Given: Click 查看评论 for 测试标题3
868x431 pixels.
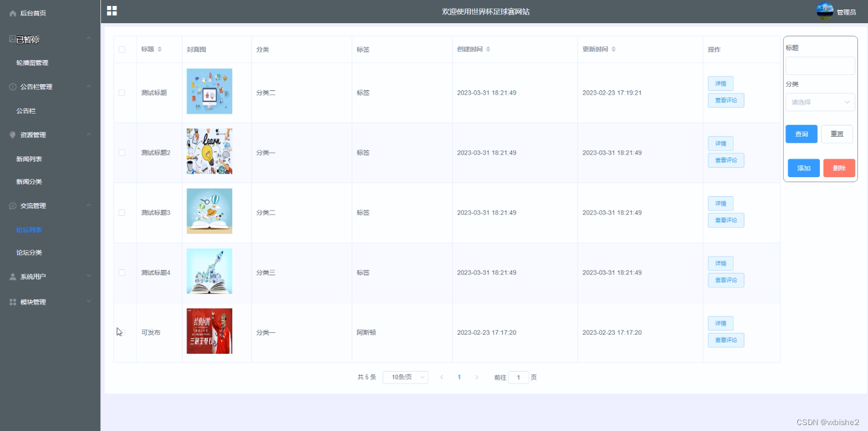Looking at the screenshot, I should coord(725,220).
